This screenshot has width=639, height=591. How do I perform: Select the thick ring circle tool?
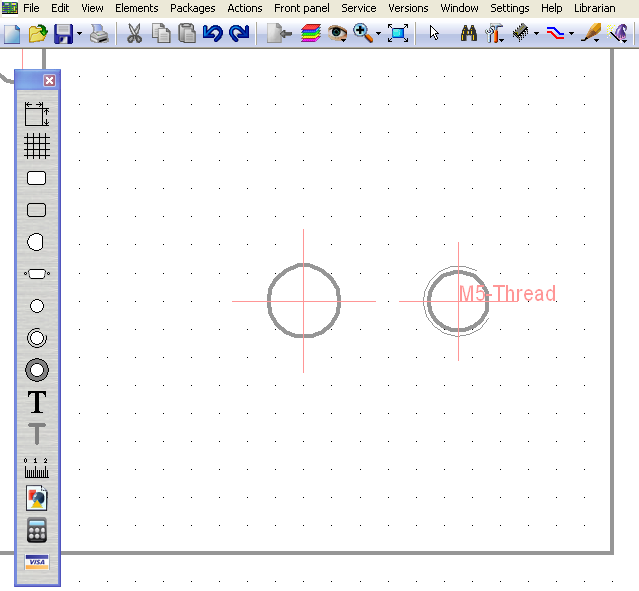tap(37, 370)
